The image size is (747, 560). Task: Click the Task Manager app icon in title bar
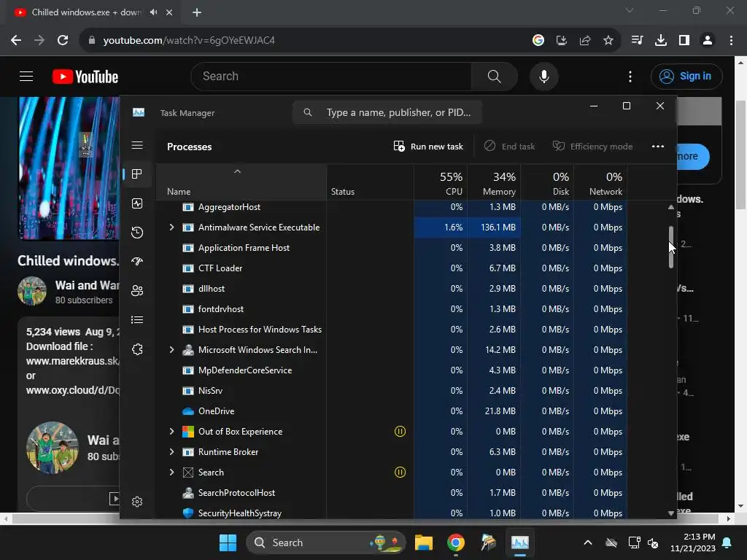pyautogui.click(x=139, y=112)
